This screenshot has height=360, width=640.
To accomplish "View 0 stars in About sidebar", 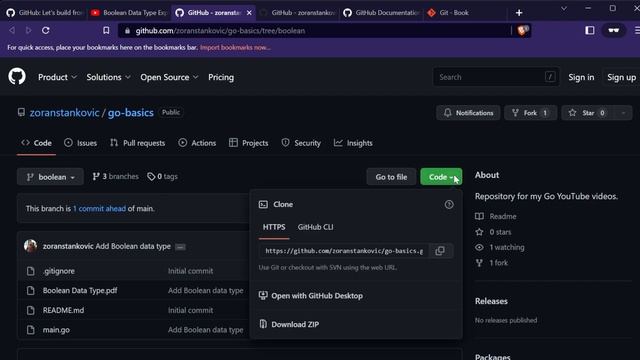I will (500, 232).
